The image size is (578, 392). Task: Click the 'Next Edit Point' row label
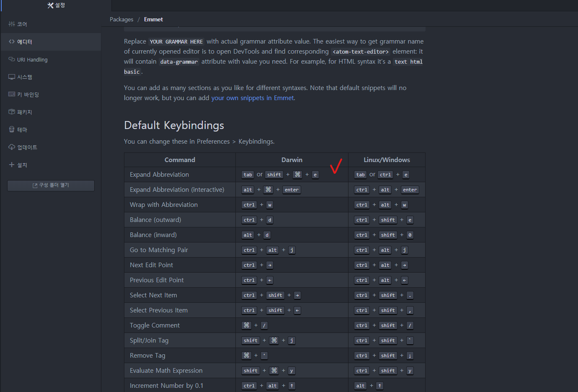151,265
